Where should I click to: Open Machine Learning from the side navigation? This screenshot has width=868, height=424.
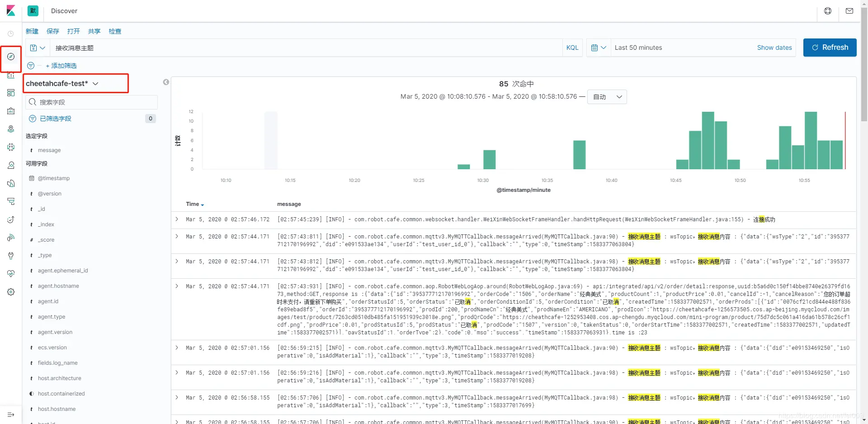tap(11, 147)
